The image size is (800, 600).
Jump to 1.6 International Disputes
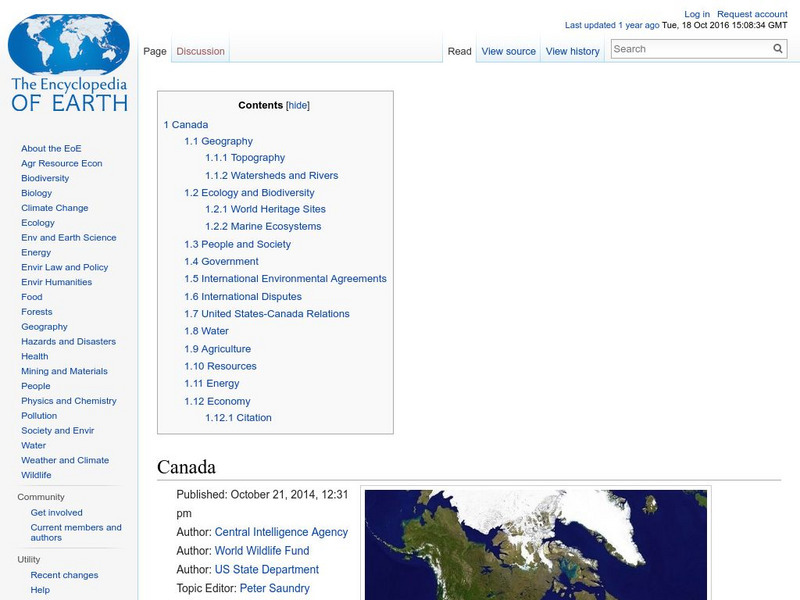243,297
